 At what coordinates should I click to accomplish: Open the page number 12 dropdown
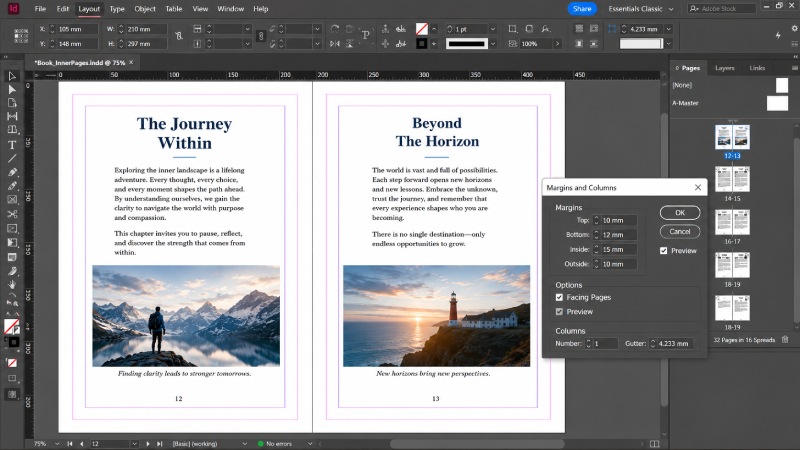(x=134, y=444)
